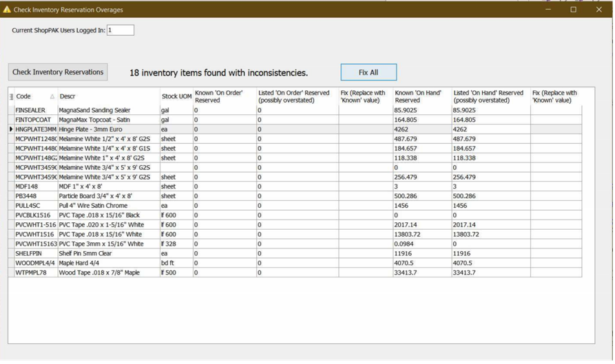Viewport: 615px width, 364px height.
Task: Click Maple Hard 4/4 description cell
Action: (x=107, y=264)
